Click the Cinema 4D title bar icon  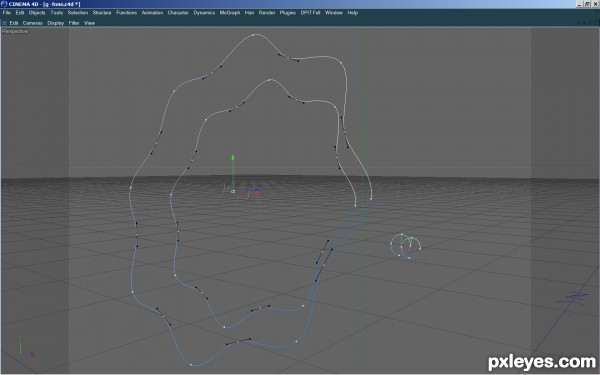point(4,4)
